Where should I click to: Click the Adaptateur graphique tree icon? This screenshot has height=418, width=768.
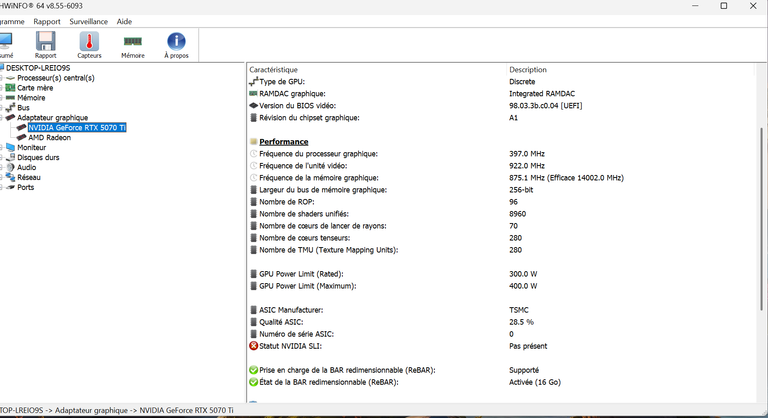10,118
